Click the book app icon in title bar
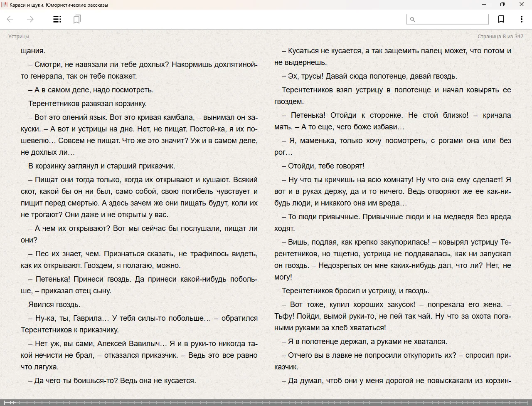 pos(4,5)
